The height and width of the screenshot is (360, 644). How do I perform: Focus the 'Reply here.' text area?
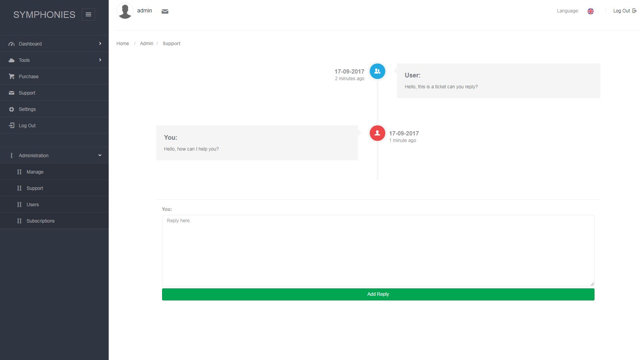pos(378,251)
